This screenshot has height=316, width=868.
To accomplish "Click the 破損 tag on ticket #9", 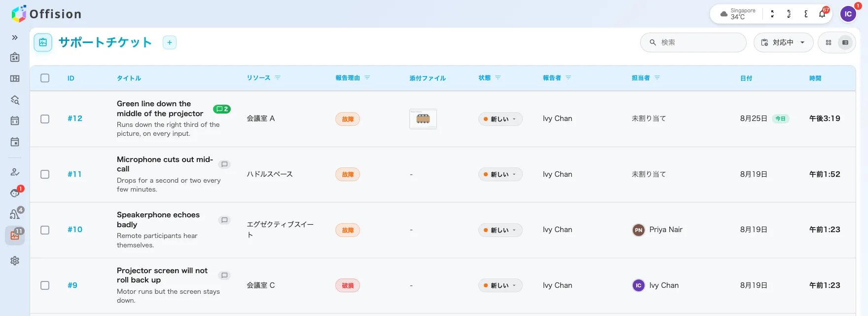I will point(348,285).
